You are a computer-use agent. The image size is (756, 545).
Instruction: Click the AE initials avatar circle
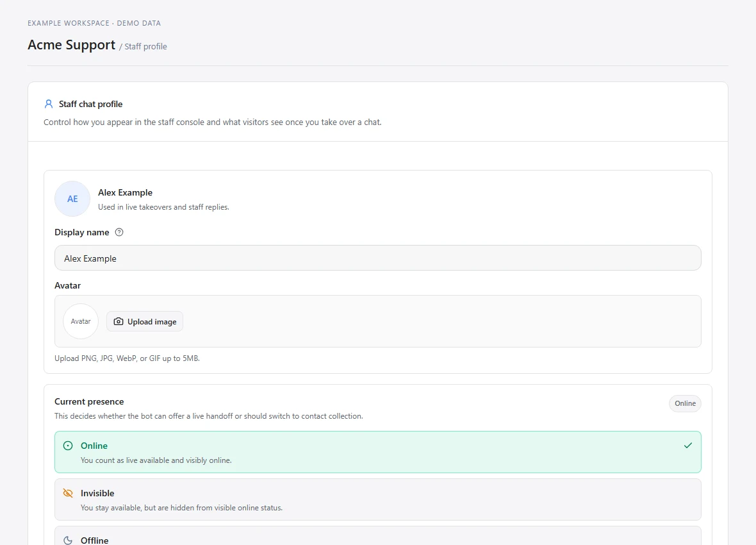(x=72, y=199)
